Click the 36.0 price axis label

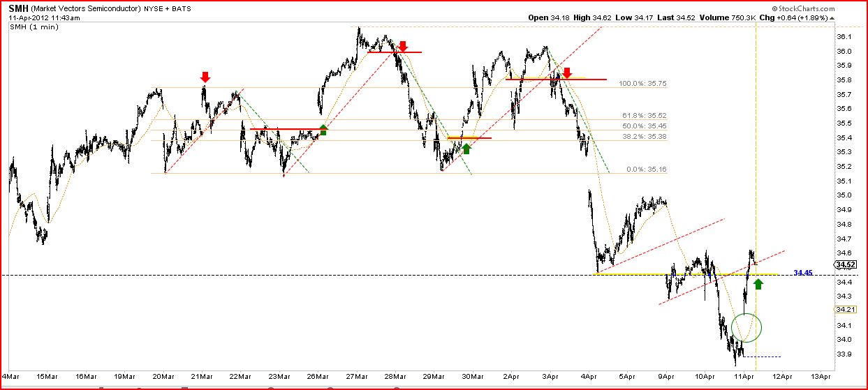[x=843, y=52]
